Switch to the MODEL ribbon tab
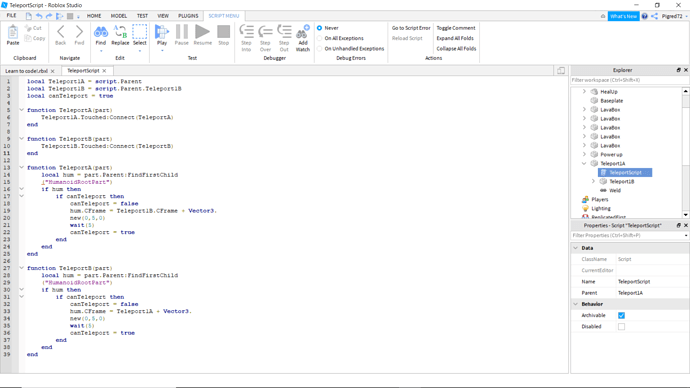 coord(119,16)
